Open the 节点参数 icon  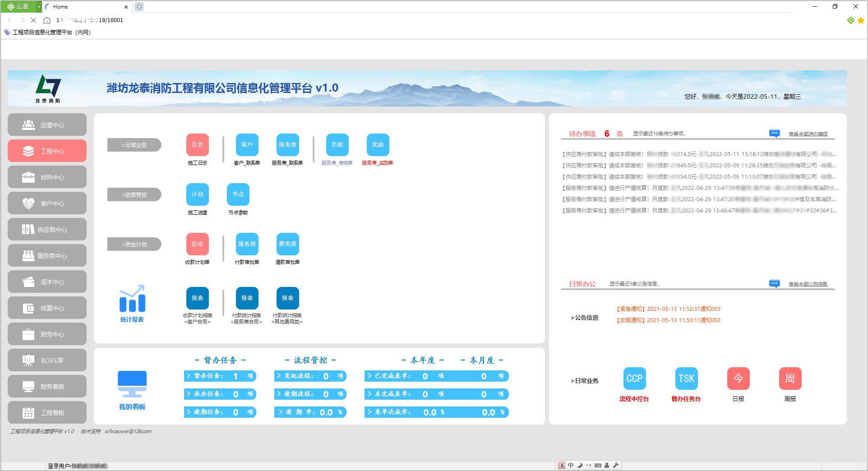pyautogui.click(x=238, y=194)
